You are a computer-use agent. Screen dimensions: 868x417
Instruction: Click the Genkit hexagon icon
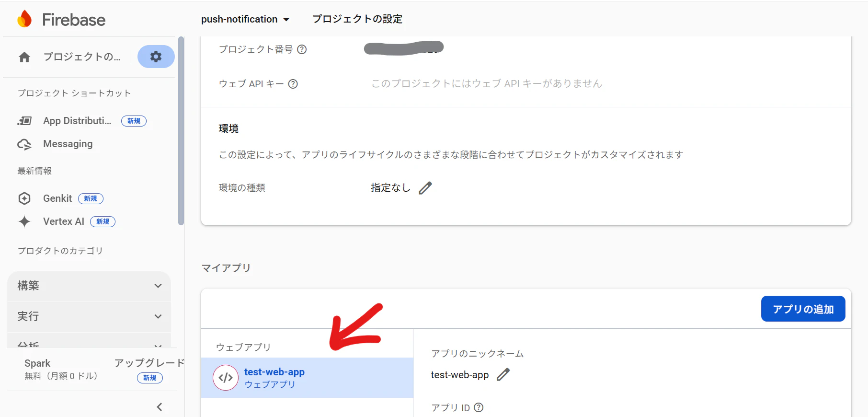24,198
